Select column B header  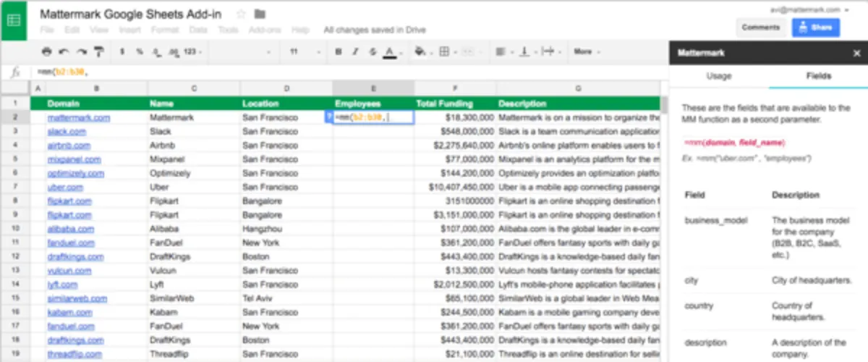point(97,88)
